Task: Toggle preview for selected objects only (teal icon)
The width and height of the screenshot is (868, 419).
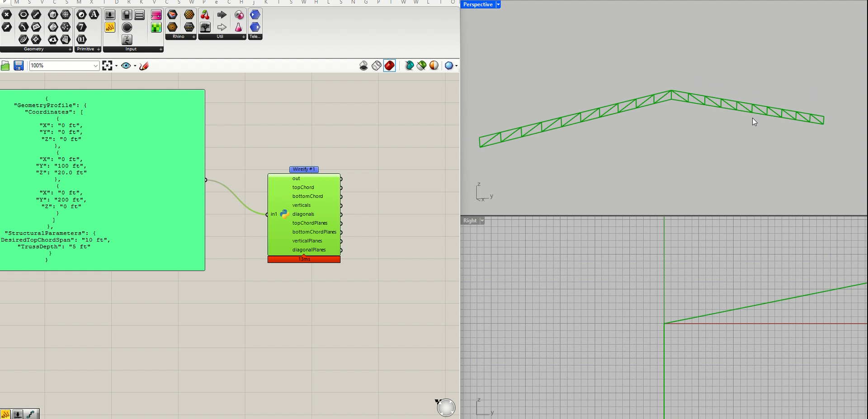Action: pos(409,66)
